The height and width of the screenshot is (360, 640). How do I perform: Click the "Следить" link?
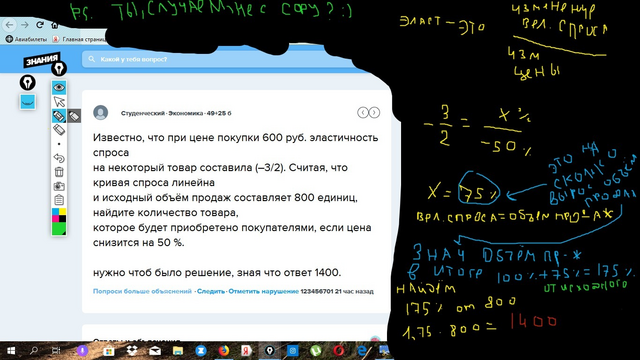211,291
